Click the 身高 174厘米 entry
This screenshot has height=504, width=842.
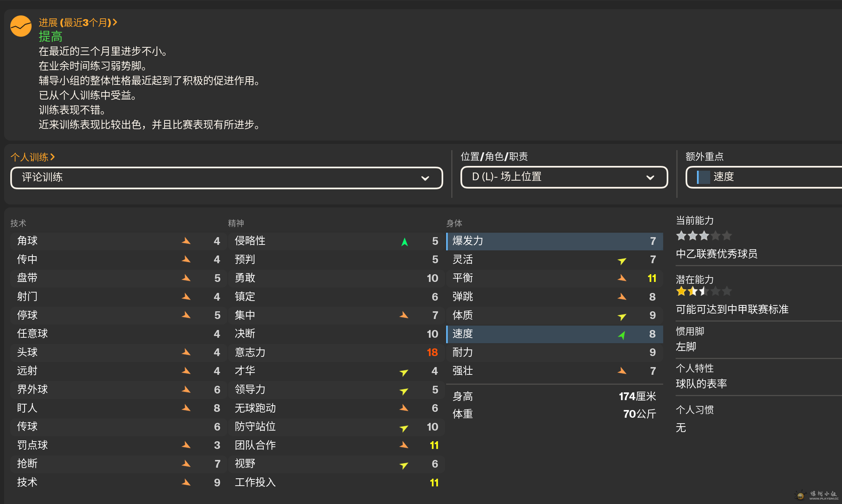click(x=554, y=396)
